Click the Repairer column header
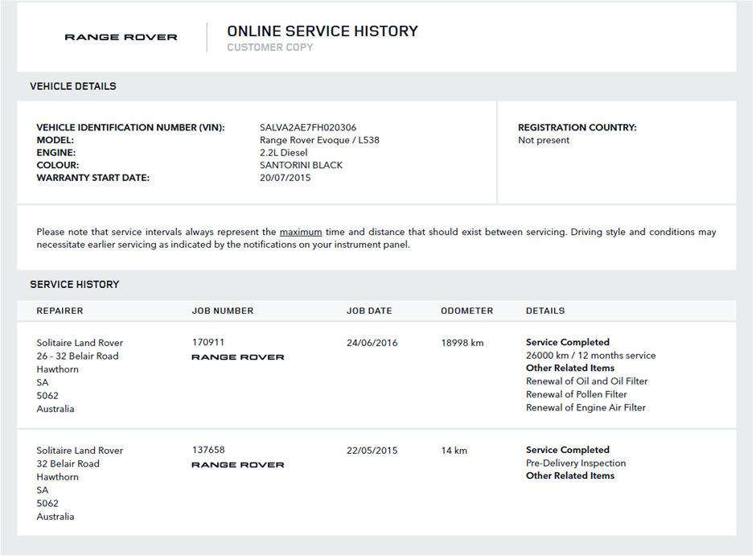 60,311
